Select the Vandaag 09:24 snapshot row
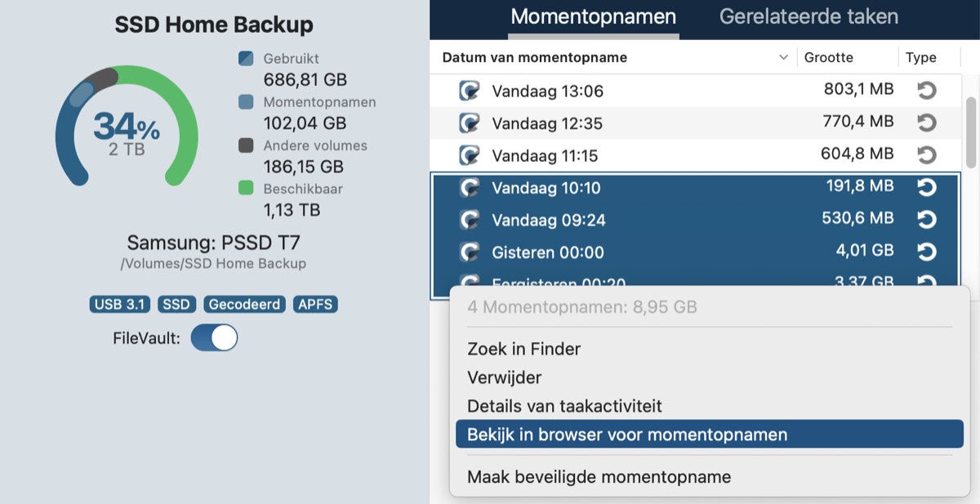 pyautogui.click(x=696, y=219)
